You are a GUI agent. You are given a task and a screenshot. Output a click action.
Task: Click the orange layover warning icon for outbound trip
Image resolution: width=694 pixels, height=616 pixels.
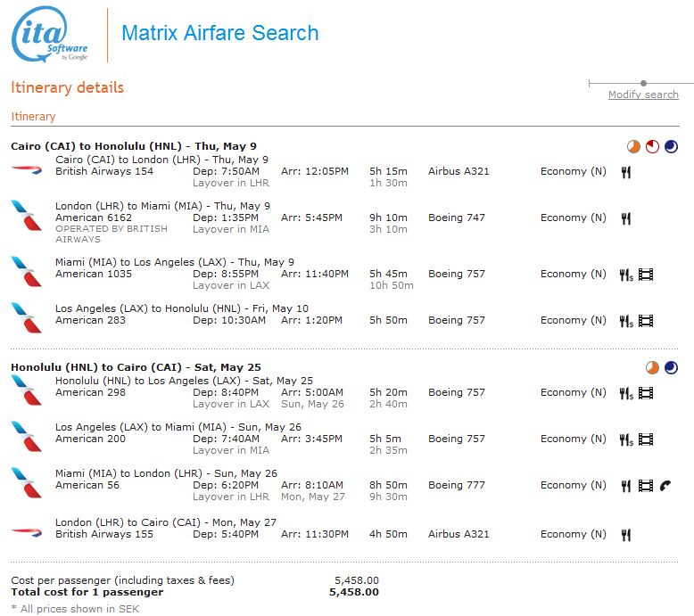pos(633,146)
